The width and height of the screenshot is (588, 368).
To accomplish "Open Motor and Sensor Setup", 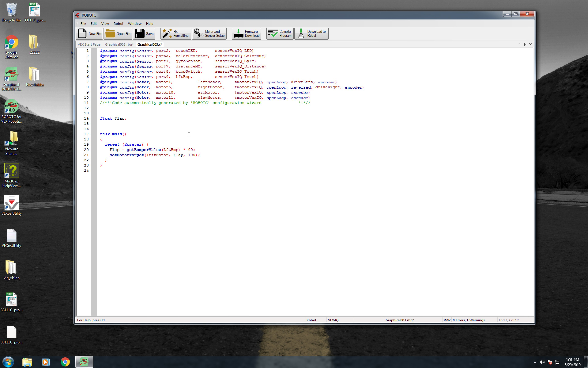I will [209, 34].
